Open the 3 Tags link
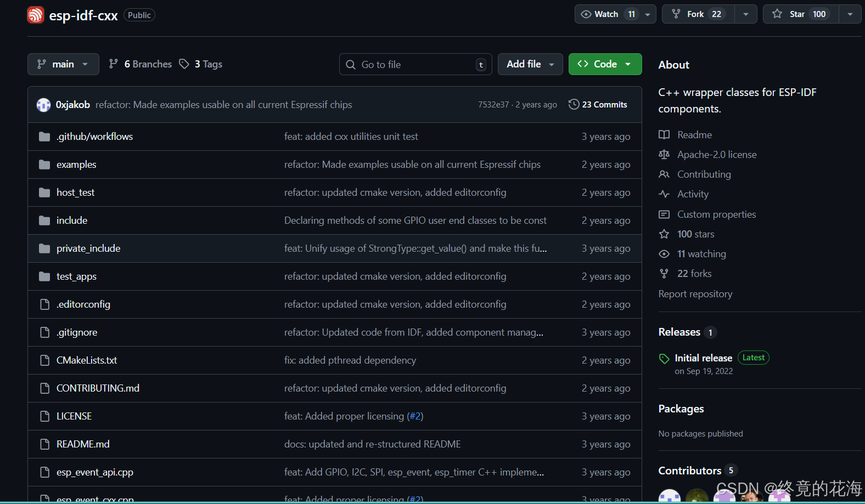The image size is (865, 504). tap(201, 64)
